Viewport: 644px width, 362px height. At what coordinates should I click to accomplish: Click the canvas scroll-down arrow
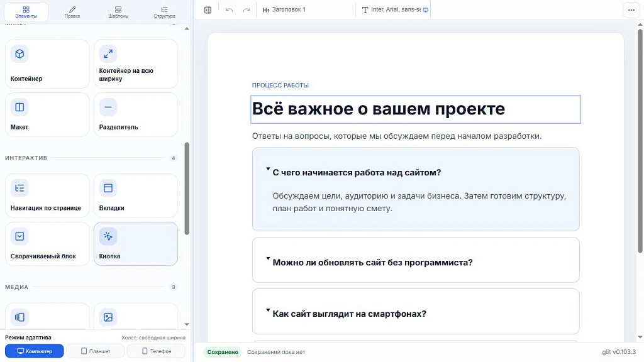tap(640, 337)
